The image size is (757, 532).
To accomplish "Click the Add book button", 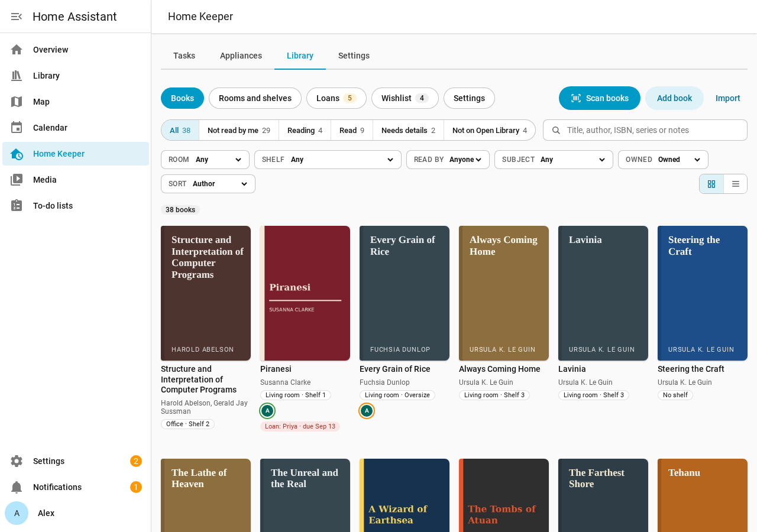I will [674, 98].
